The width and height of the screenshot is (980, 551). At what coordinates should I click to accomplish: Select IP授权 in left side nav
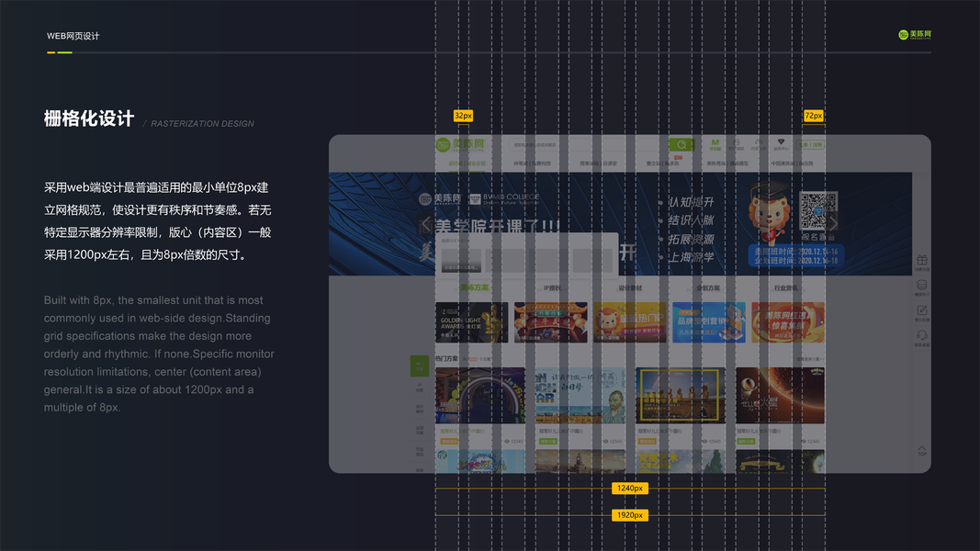[x=420, y=388]
